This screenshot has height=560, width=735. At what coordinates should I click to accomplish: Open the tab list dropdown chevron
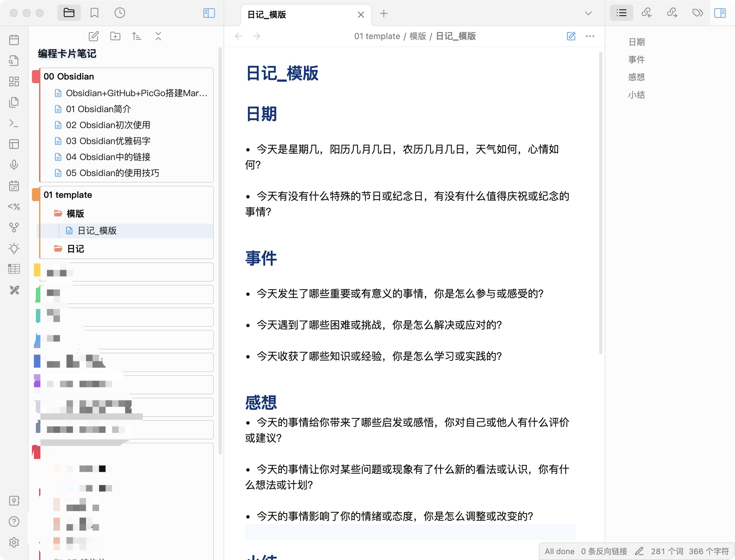point(588,13)
